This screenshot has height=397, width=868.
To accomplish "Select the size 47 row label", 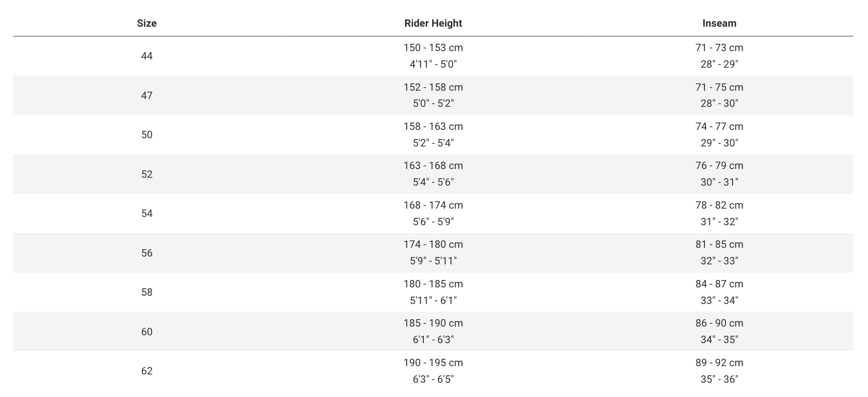I will [147, 95].
